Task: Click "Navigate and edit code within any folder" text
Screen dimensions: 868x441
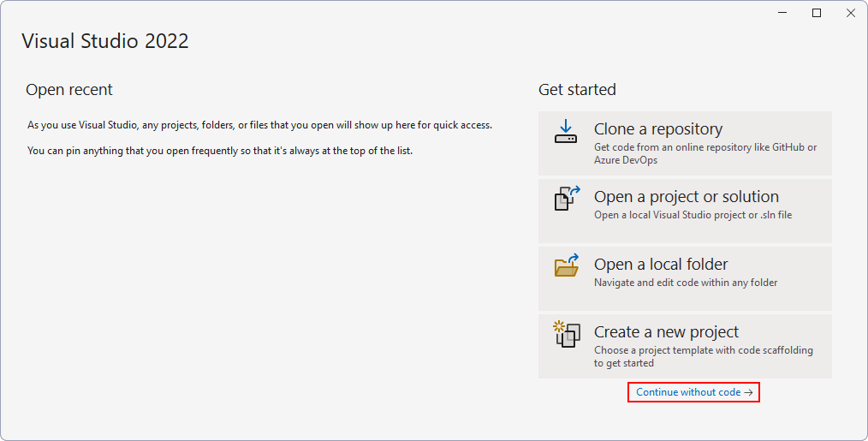Action: (x=686, y=283)
